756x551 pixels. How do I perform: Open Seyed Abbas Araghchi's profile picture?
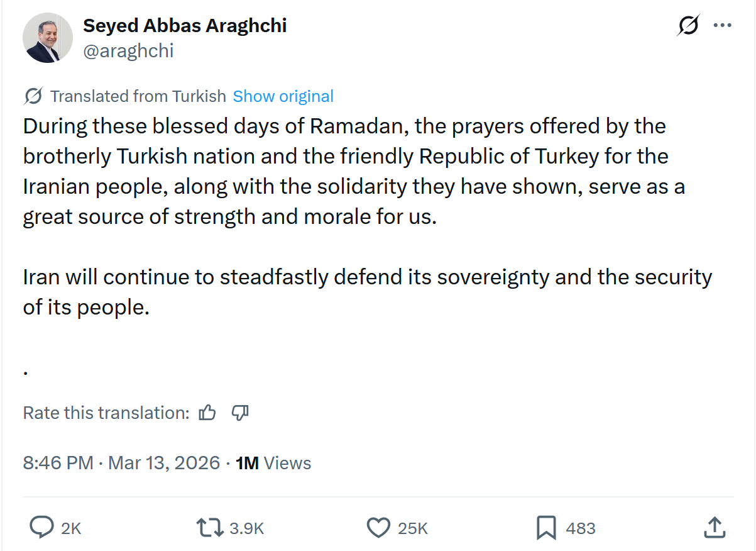coord(48,37)
